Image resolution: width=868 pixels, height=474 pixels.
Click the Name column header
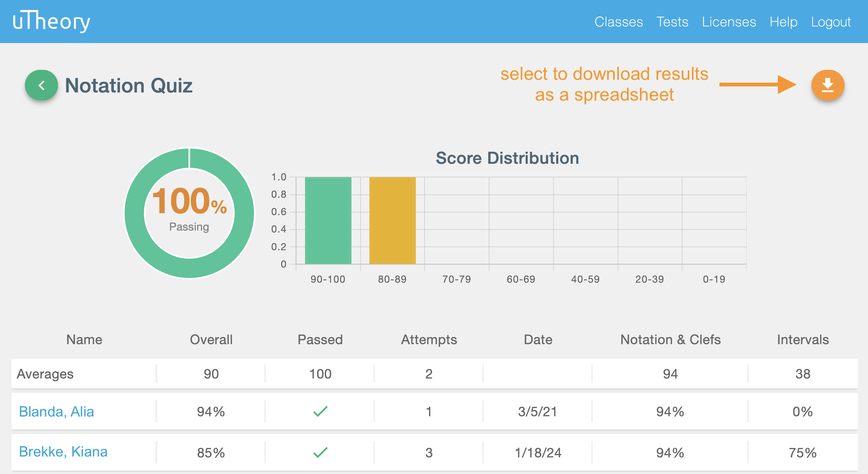(84, 339)
